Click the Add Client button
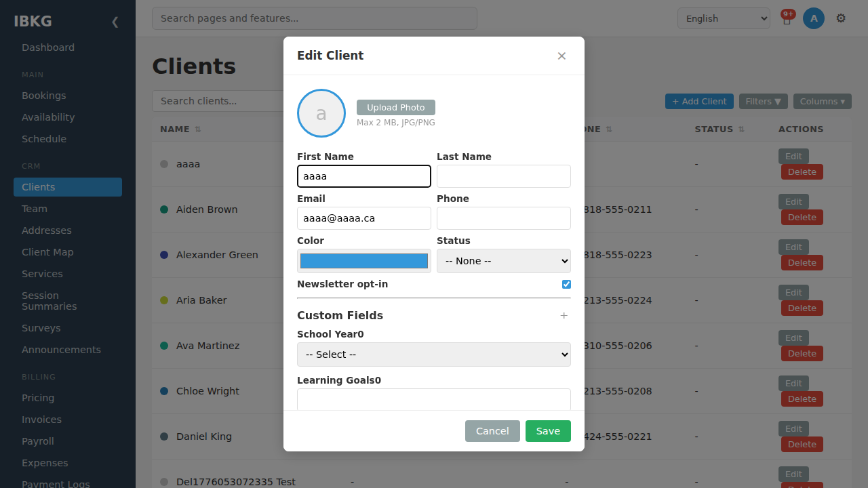This screenshot has height=488, width=868. click(699, 102)
